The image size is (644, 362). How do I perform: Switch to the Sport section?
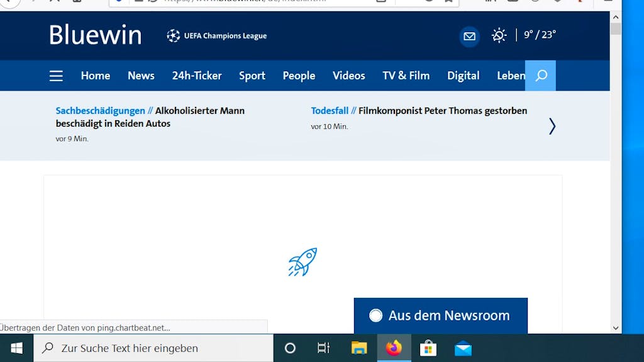[x=252, y=76]
